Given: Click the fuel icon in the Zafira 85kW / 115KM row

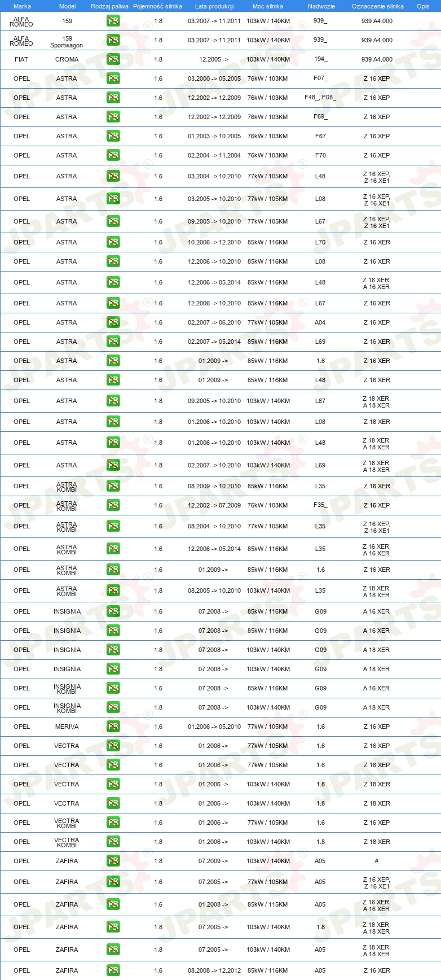Looking at the screenshot, I should [x=113, y=904].
